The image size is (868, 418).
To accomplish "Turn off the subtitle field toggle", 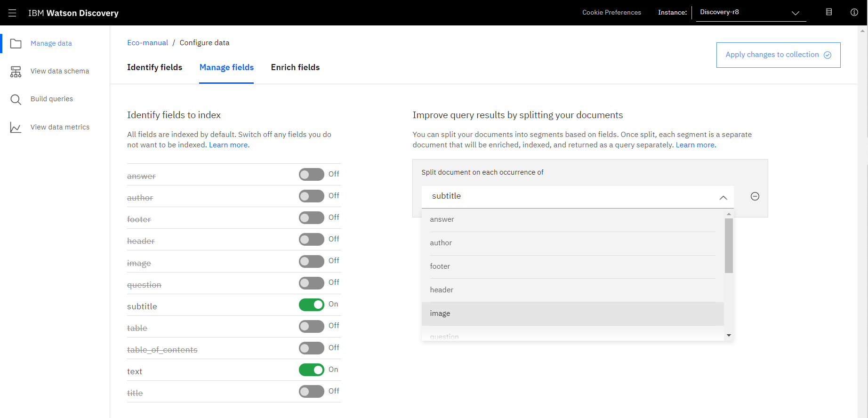I will (311, 305).
